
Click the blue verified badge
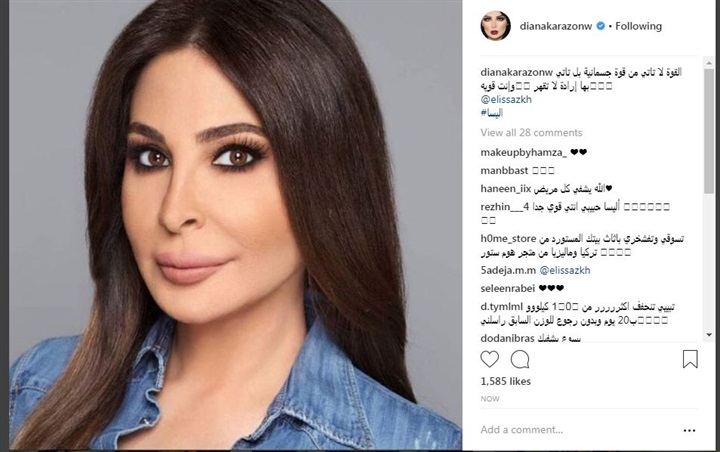coord(600,26)
